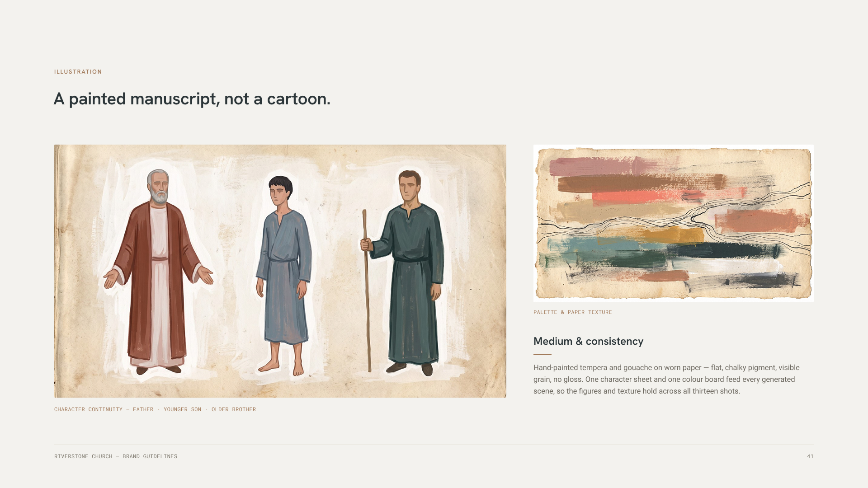This screenshot has height=488, width=868.
Task: Select the 'Medium & consistency' heading
Action: [x=588, y=341]
